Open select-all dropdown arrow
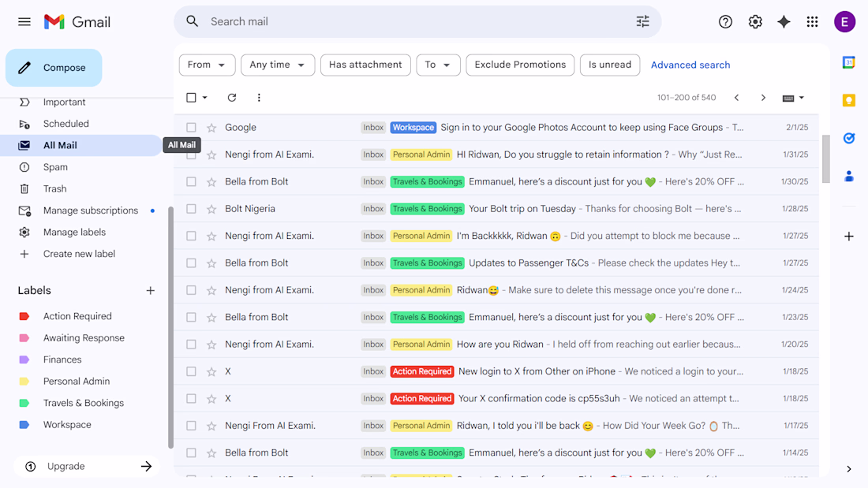The image size is (868, 488). click(205, 98)
